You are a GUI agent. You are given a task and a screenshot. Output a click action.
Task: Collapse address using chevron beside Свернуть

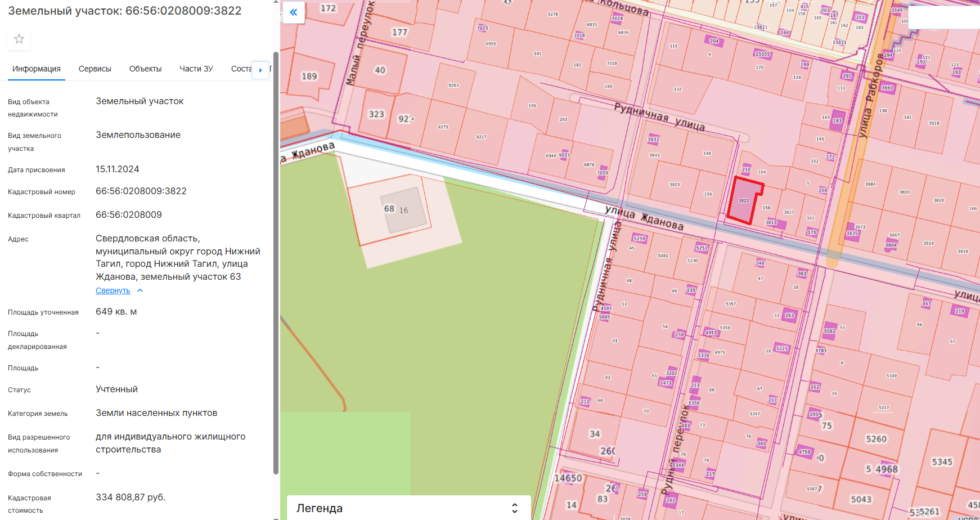[x=140, y=291]
